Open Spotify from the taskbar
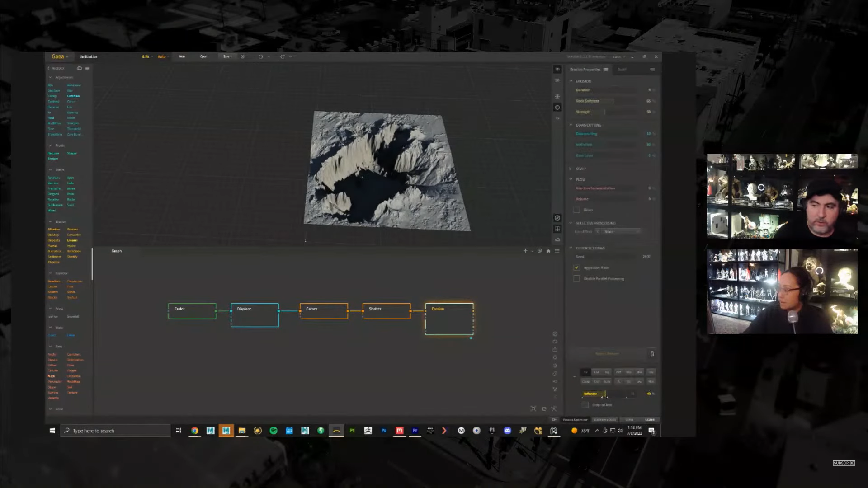This screenshot has width=868, height=488. pos(274,431)
